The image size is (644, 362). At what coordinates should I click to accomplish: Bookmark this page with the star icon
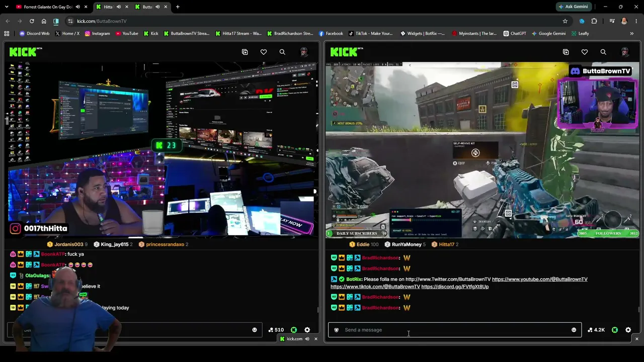click(x=565, y=21)
